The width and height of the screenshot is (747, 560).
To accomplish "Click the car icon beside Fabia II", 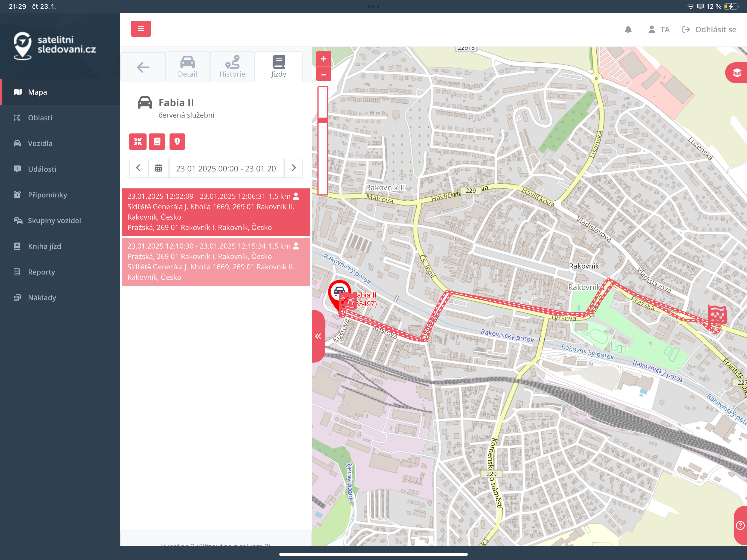I will [x=145, y=102].
